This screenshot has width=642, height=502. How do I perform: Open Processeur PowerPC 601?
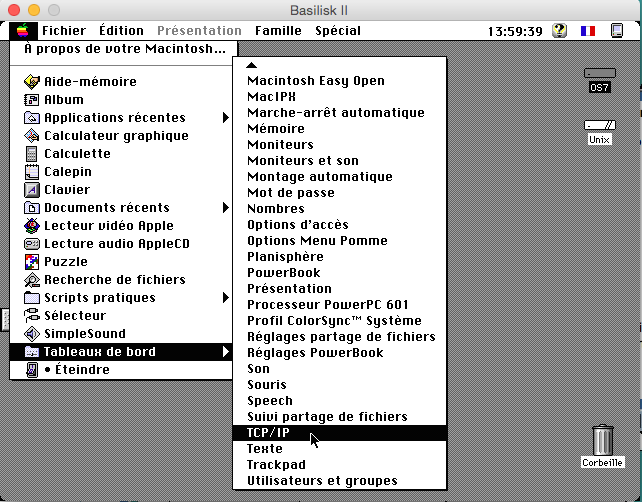pos(339,305)
